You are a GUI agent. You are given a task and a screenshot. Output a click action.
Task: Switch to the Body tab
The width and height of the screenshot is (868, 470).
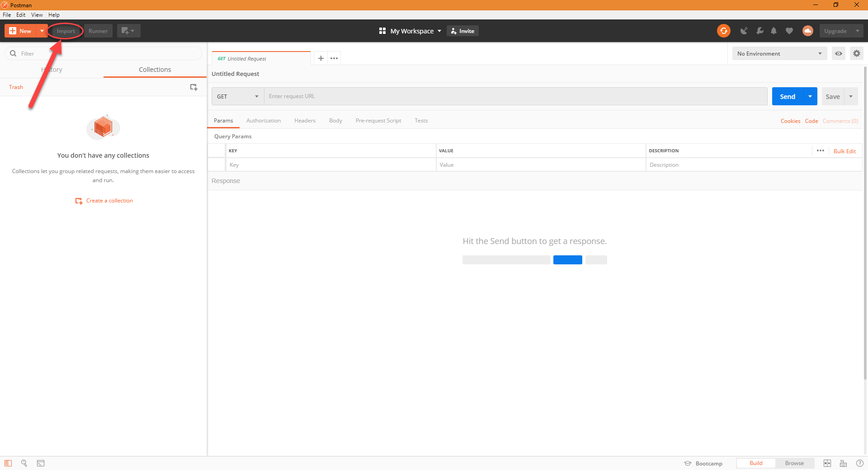[x=335, y=121]
